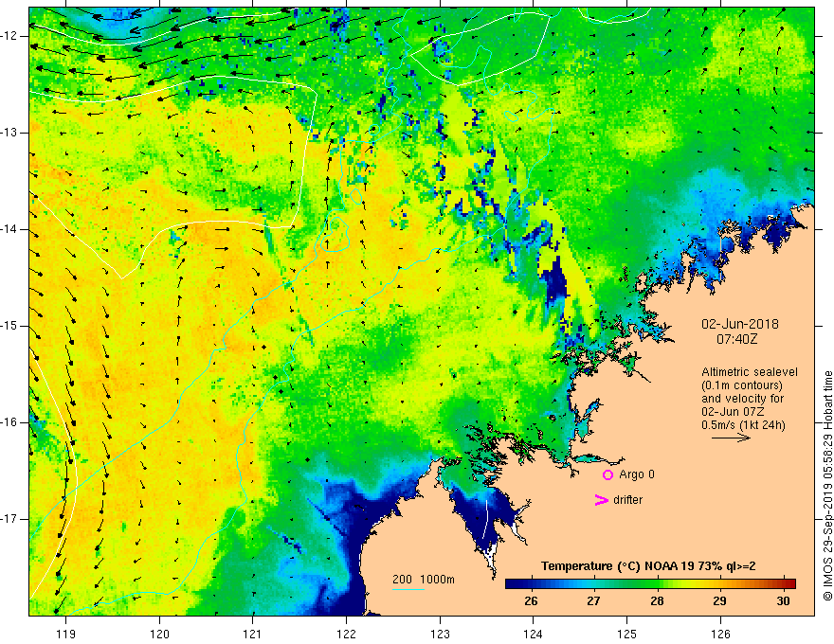The height and width of the screenshot is (644, 834).
Task: Click longitude axis label 124
Action: point(534,634)
